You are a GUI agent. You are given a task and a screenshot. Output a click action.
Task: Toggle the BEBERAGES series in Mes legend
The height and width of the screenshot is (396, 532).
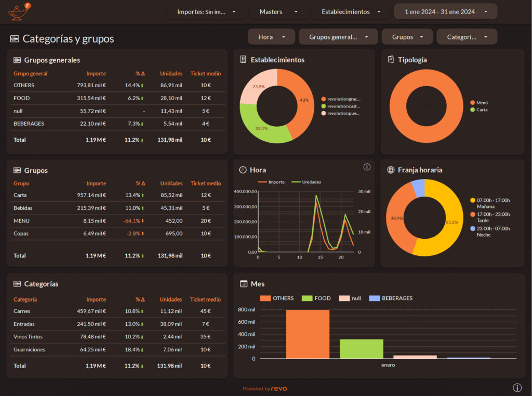pyautogui.click(x=391, y=298)
